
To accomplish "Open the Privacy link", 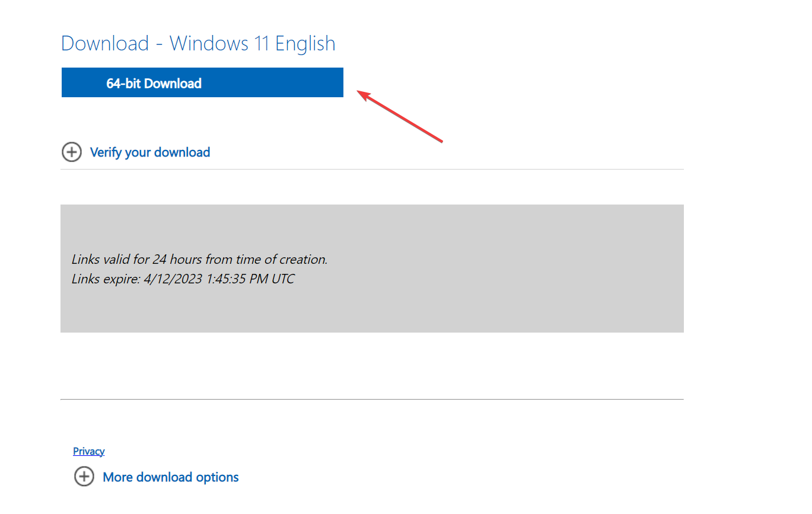I will click(89, 451).
